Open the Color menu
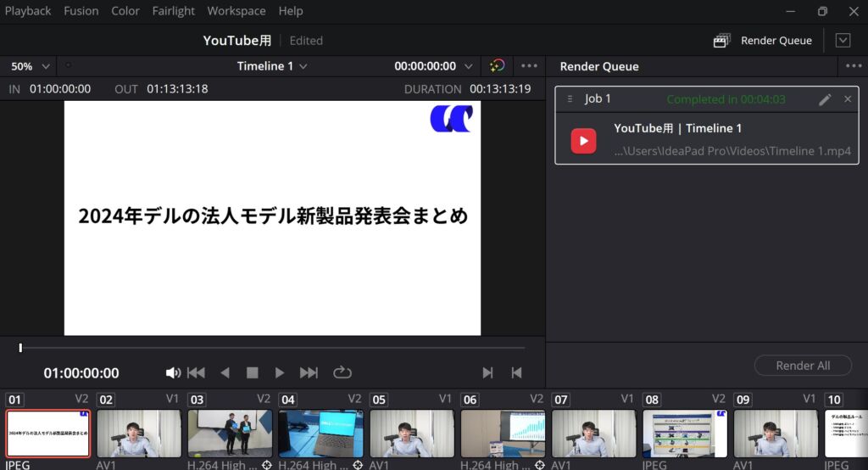The height and width of the screenshot is (470, 868). (x=125, y=10)
